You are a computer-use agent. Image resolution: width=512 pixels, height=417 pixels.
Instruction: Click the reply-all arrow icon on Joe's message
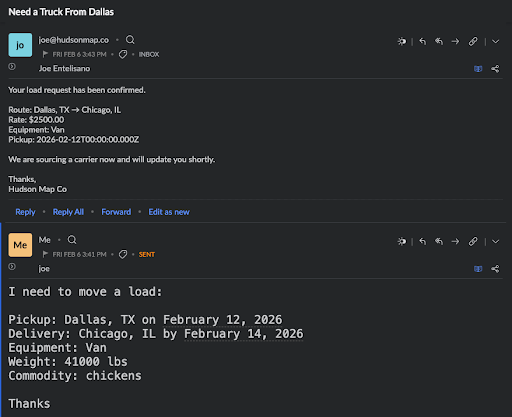pos(439,41)
